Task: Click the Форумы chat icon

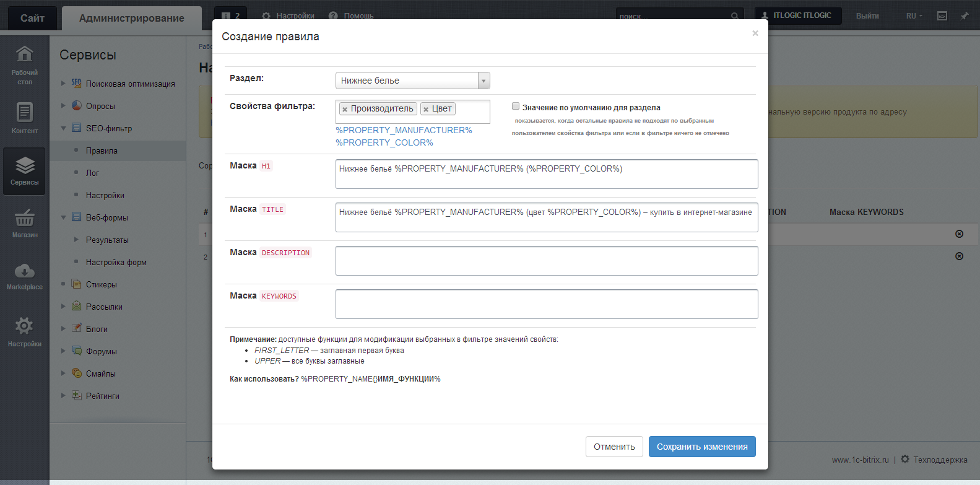Action: pyautogui.click(x=77, y=351)
